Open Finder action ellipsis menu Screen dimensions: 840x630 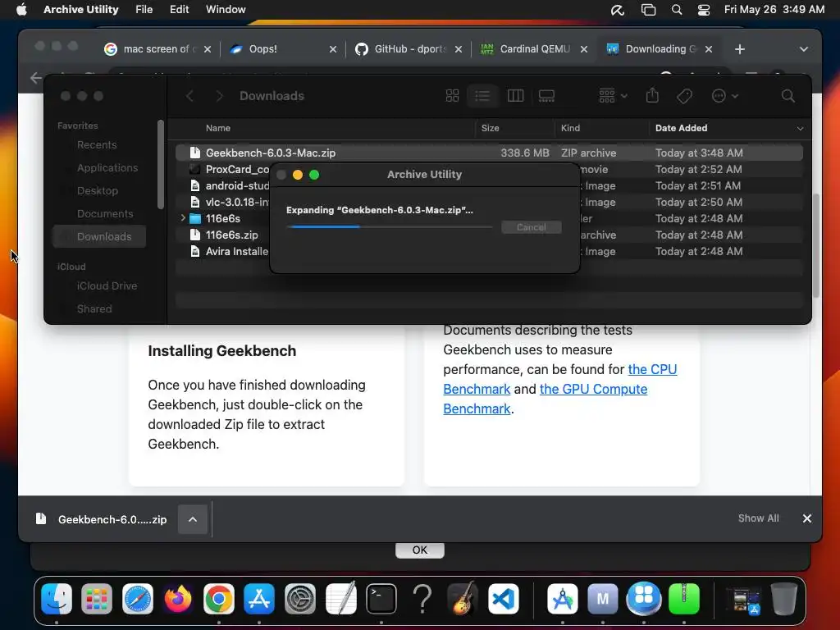[725, 96]
